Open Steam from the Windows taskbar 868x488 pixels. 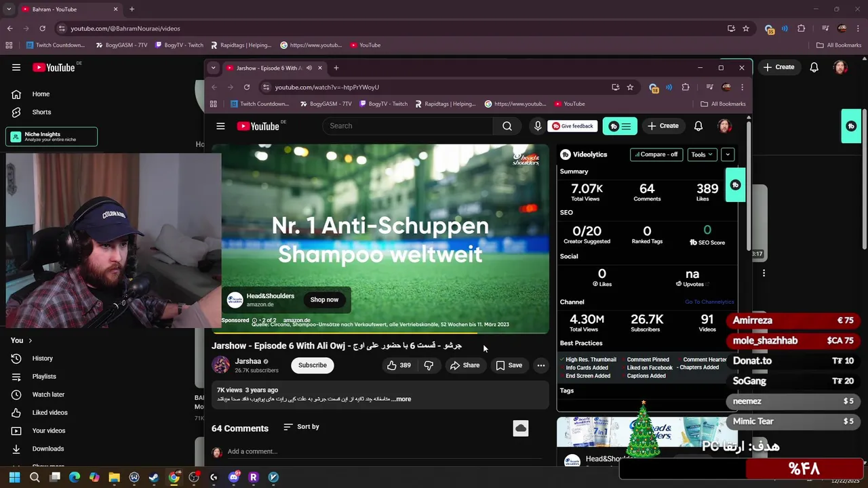pos(154,477)
